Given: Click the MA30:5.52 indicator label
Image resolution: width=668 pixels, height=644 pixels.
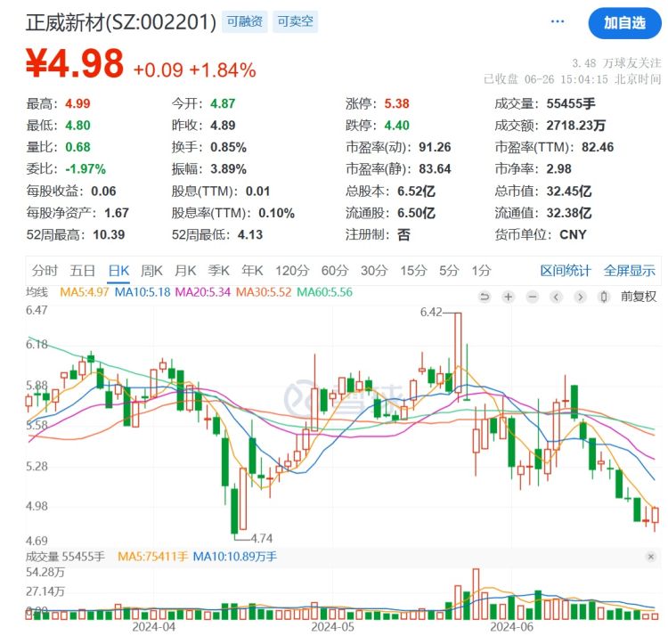Looking at the screenshot, I should (x=264, y=292).
